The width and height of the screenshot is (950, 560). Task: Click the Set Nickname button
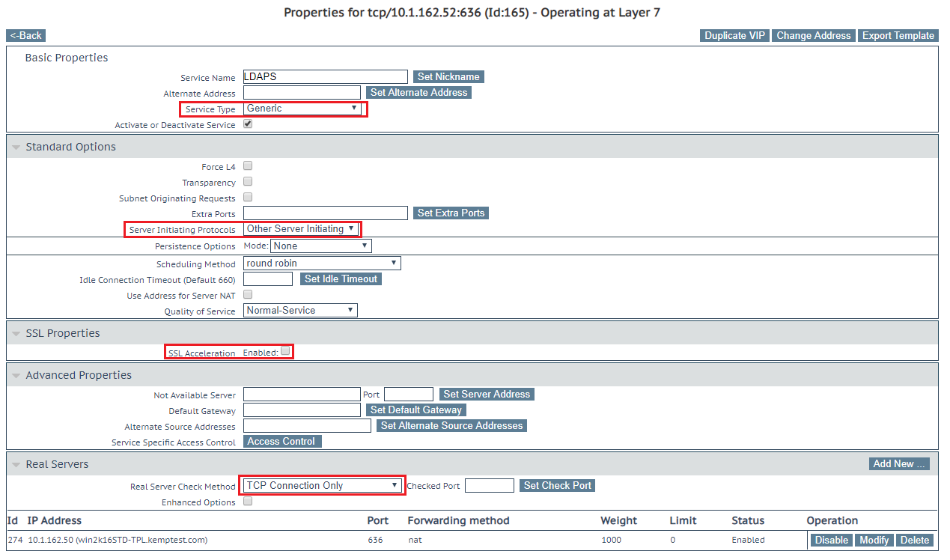tap(448, 76)
